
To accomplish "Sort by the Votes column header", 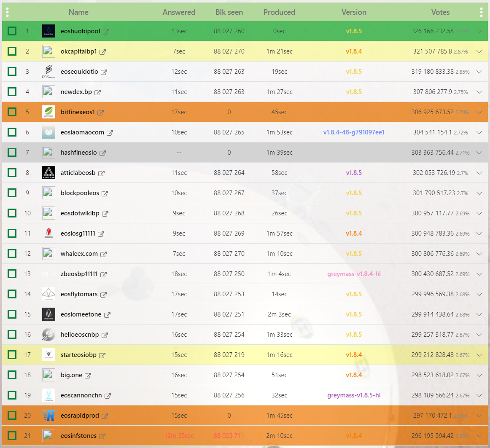I will coord(440,12).
